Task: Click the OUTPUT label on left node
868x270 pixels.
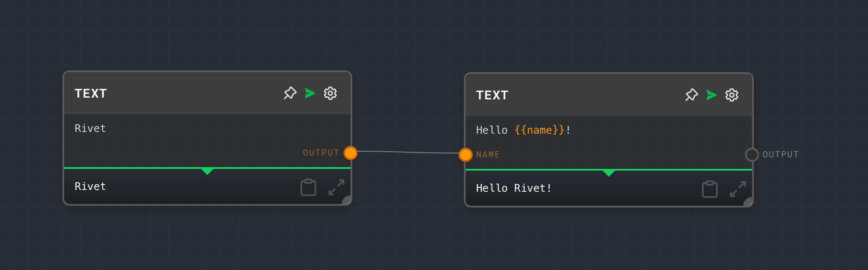Action: (x=321, y=153)
